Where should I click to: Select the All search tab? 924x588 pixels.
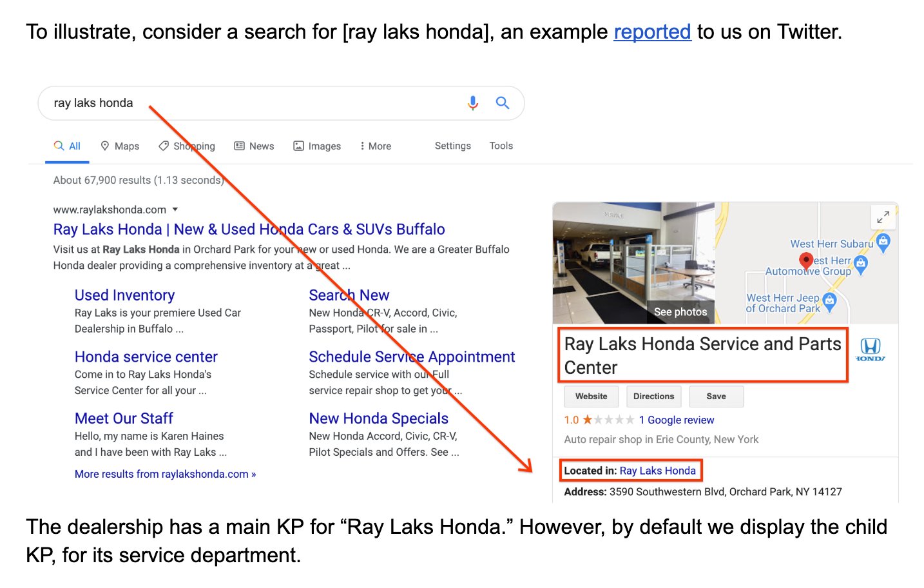pyautogui.click(x=67, y=146)
